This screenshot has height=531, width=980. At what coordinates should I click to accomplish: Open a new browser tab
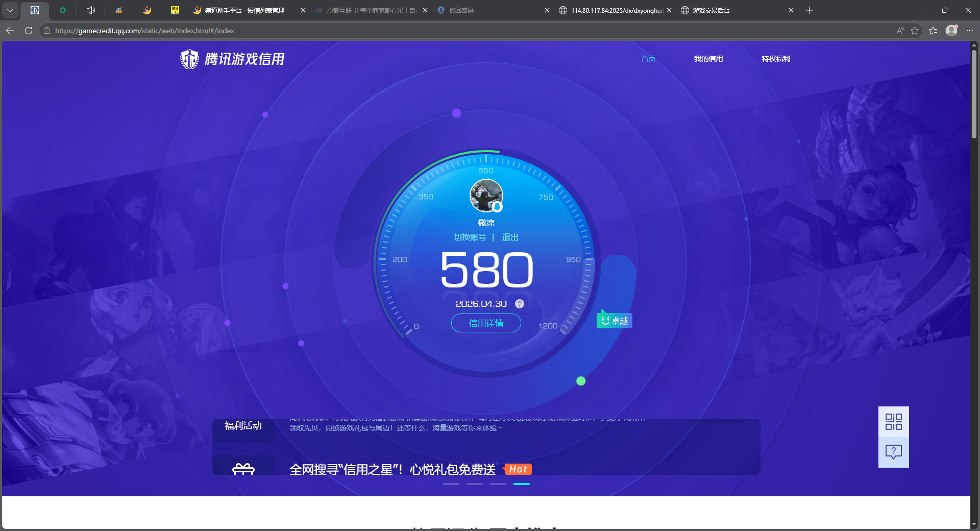coord(810,10)
